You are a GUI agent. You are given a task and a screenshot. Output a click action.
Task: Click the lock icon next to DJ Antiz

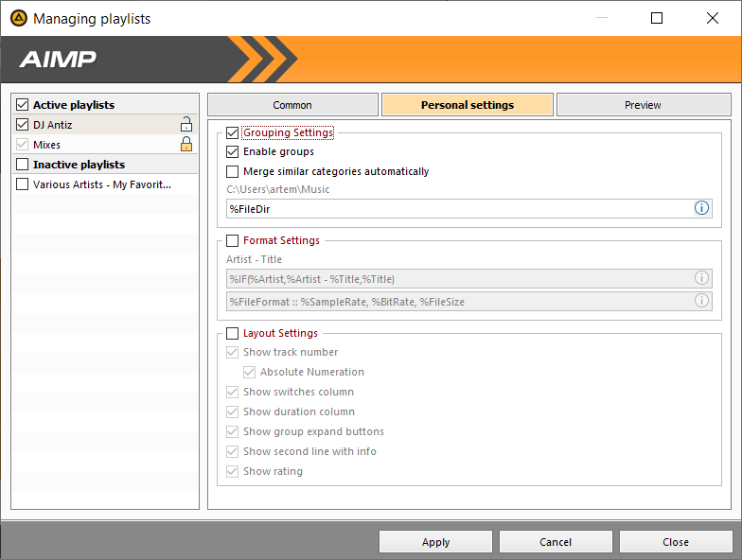coord(186,125)
